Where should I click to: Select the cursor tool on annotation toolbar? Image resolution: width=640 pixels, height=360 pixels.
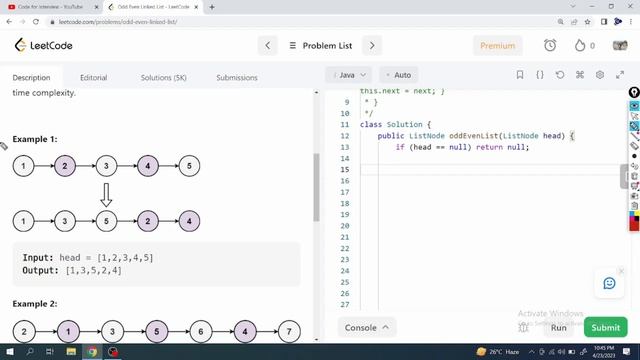pos(634,116)
